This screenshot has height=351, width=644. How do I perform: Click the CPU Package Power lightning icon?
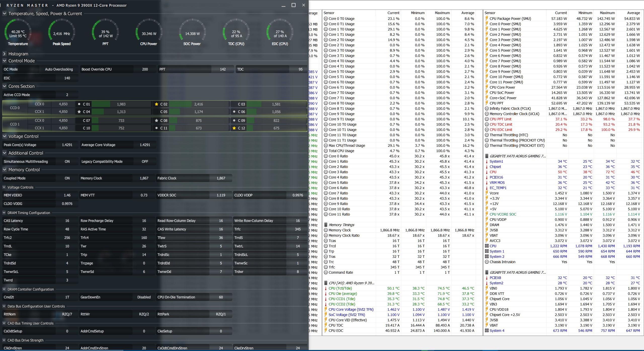487,18
